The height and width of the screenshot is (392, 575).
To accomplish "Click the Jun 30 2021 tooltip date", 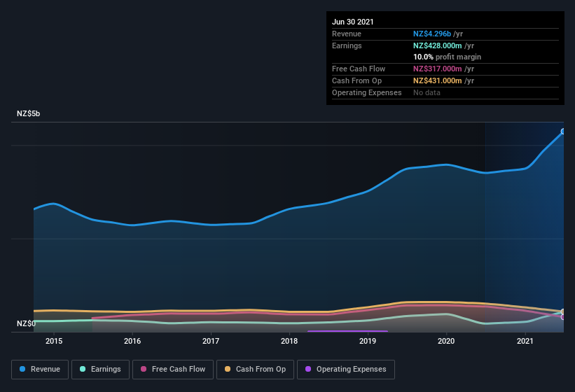I will [x=353, y=22].
